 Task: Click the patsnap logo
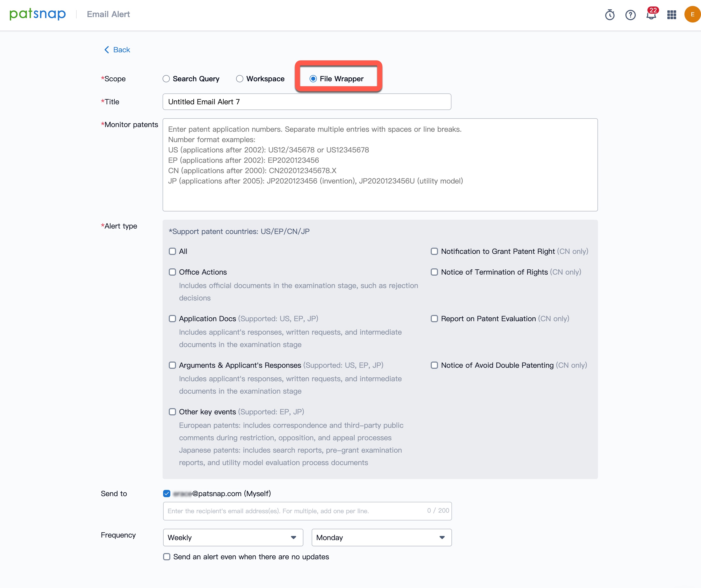(x=37, y=14)
